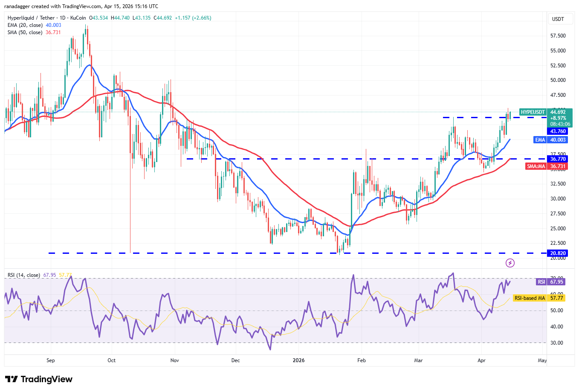Click the blue EMA value 40.003 in the legend
Screen dimensions: 579x392
[53, 25]
